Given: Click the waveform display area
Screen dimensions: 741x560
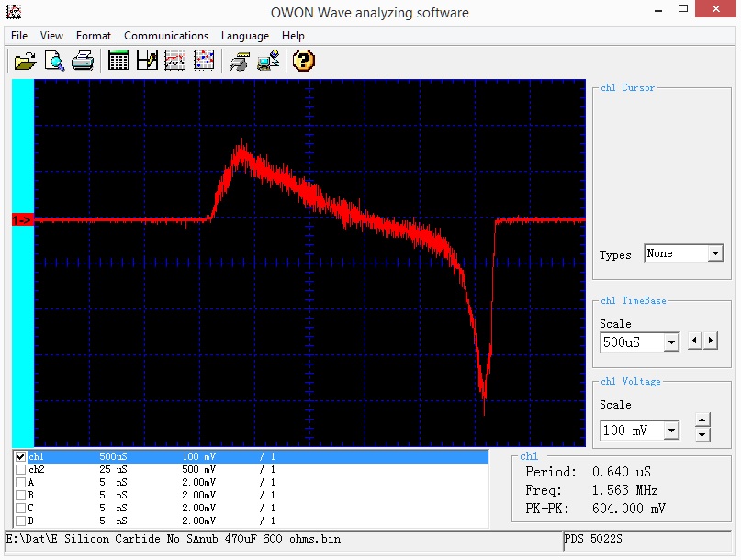Looking at the screenshot, I should tap(309, 263).
